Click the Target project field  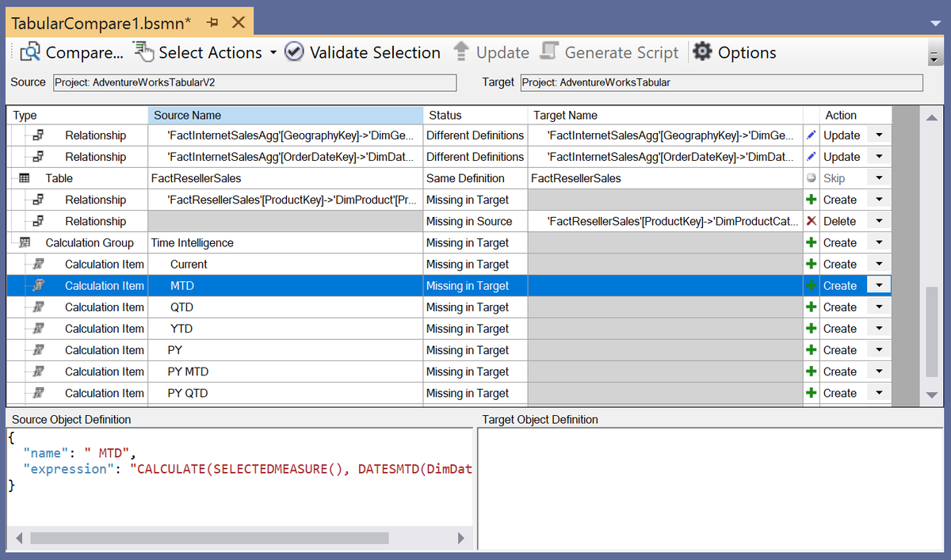tap(722, 82)
